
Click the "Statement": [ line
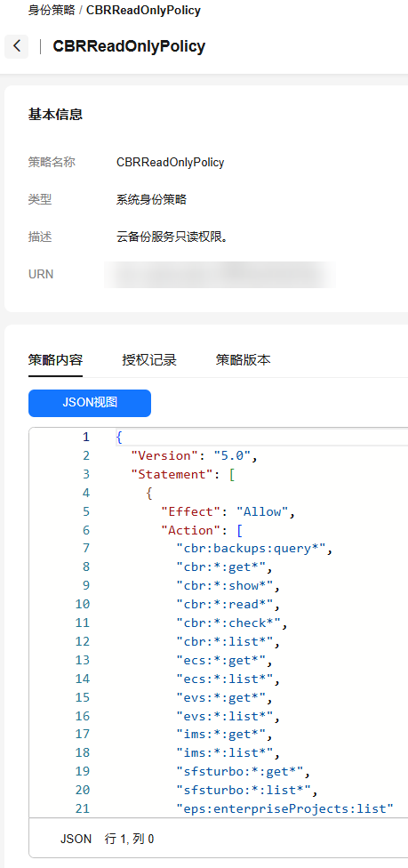(183, 474)
